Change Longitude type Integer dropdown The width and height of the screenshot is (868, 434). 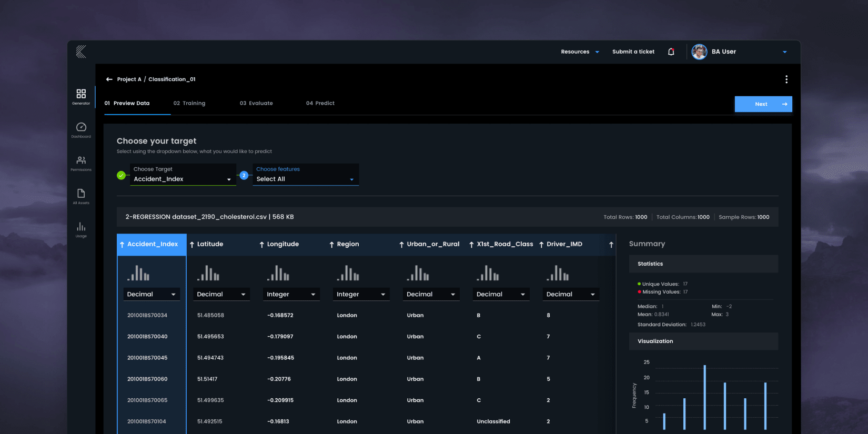point(291,295)
